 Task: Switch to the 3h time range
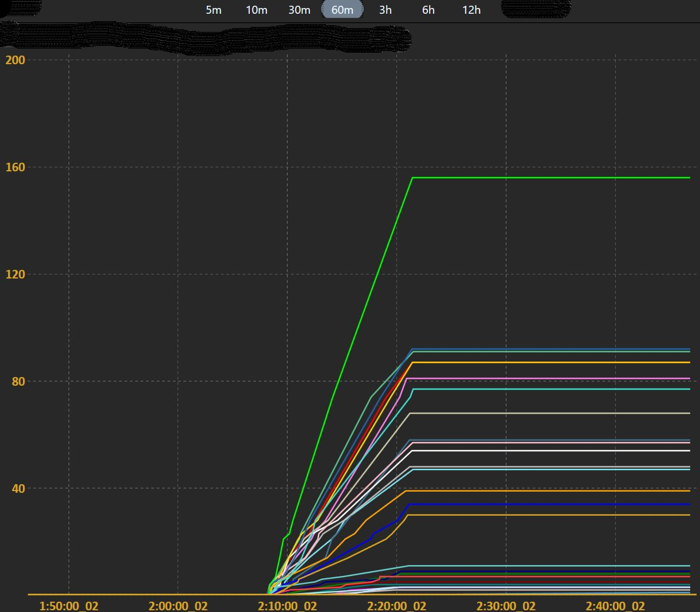(x=384, y=10)
